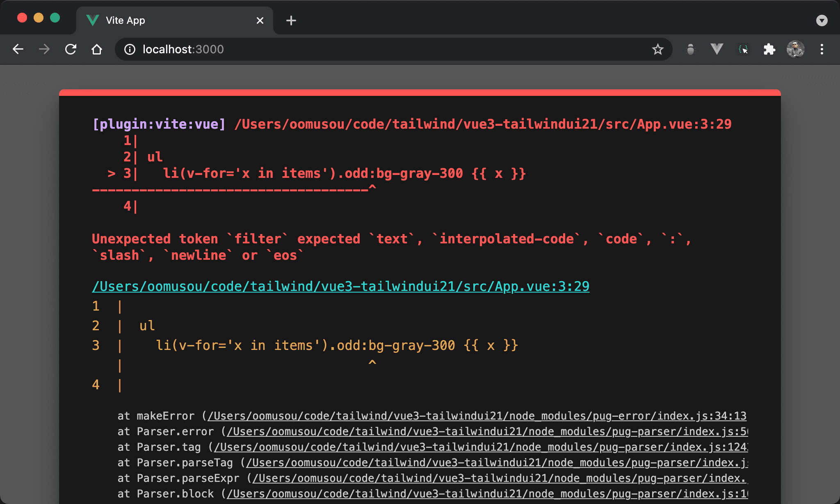Open the Parser.error stack trace link
Image resolution: width=840 pixels, height=504 pixels.
(x=487, y=431)
